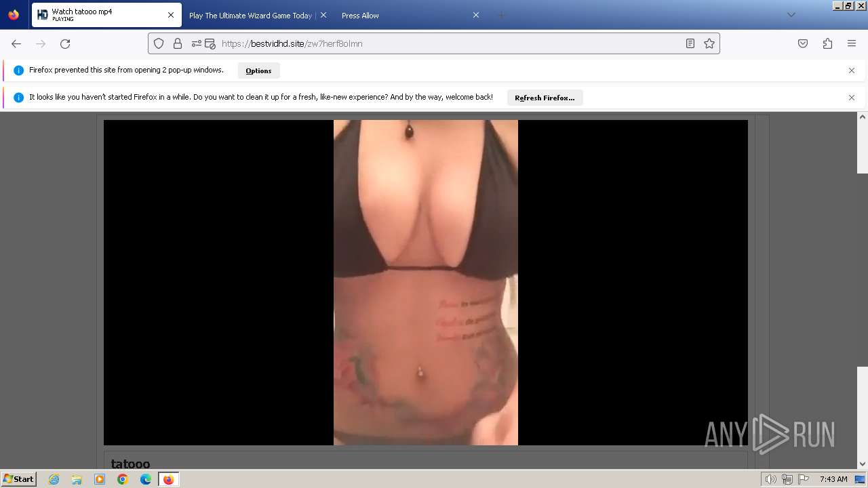868x488 pixels.
Task: Open site permissions icon in address bar
Action: (197, 43)
